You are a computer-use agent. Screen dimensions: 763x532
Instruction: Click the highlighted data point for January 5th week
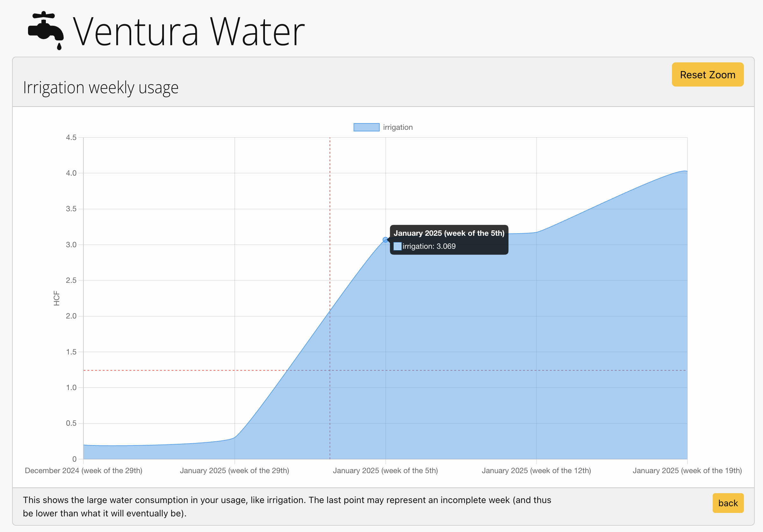coord(385,240)
